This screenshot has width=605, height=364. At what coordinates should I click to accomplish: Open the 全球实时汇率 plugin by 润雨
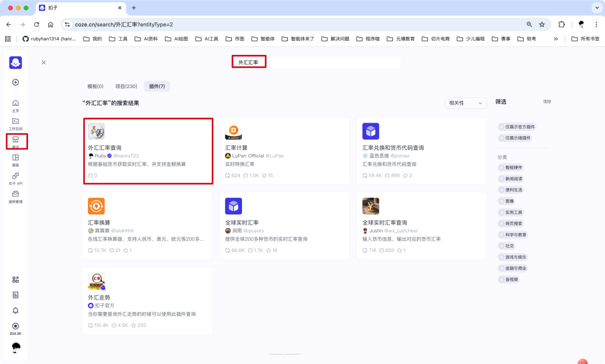click(x=285, y=226)
